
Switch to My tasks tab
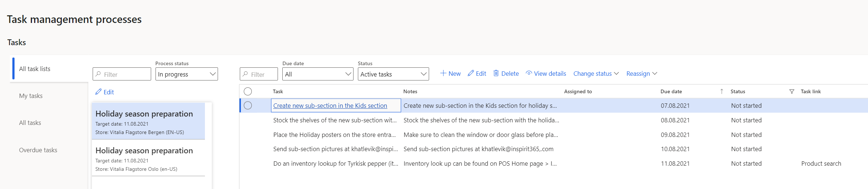31,96
